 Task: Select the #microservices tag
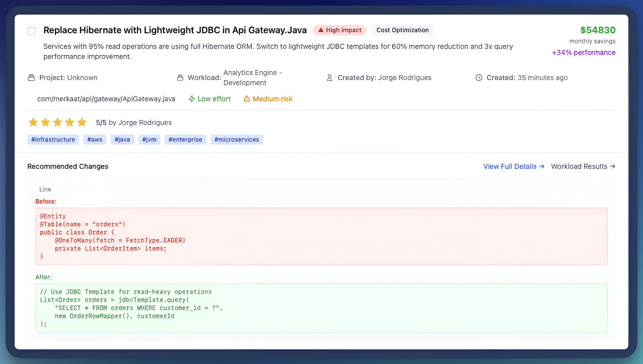[x=236, y=140]
